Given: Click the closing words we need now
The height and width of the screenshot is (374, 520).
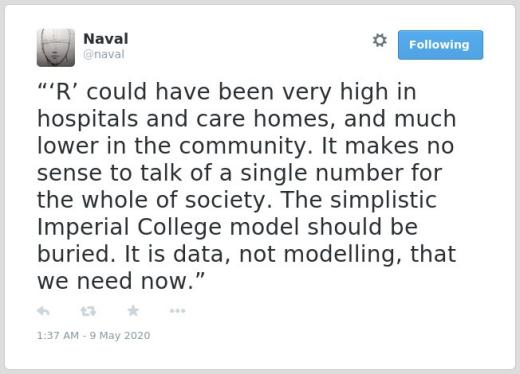Looking at the screenshot, I should point(116,281).
